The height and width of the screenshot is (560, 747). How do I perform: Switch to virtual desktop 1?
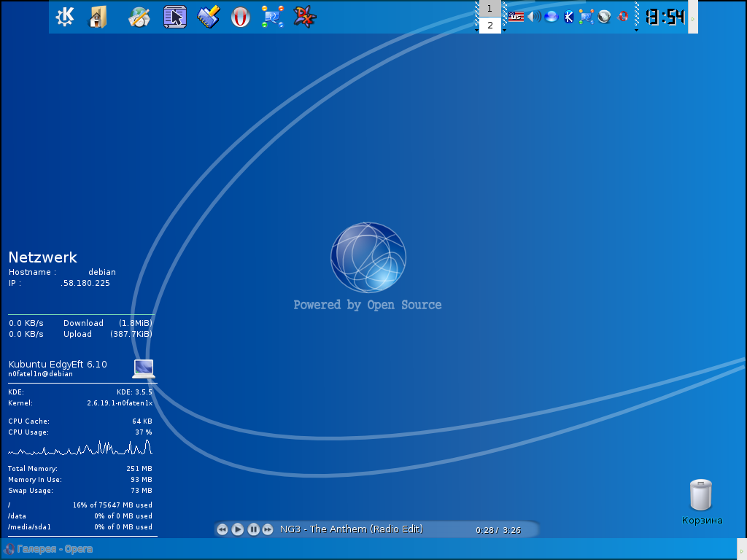pos(490,9)
